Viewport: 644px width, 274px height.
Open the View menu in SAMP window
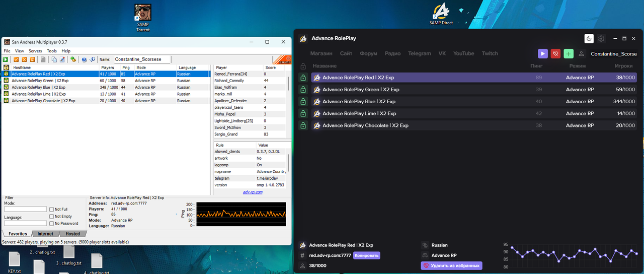click(20, 51)
